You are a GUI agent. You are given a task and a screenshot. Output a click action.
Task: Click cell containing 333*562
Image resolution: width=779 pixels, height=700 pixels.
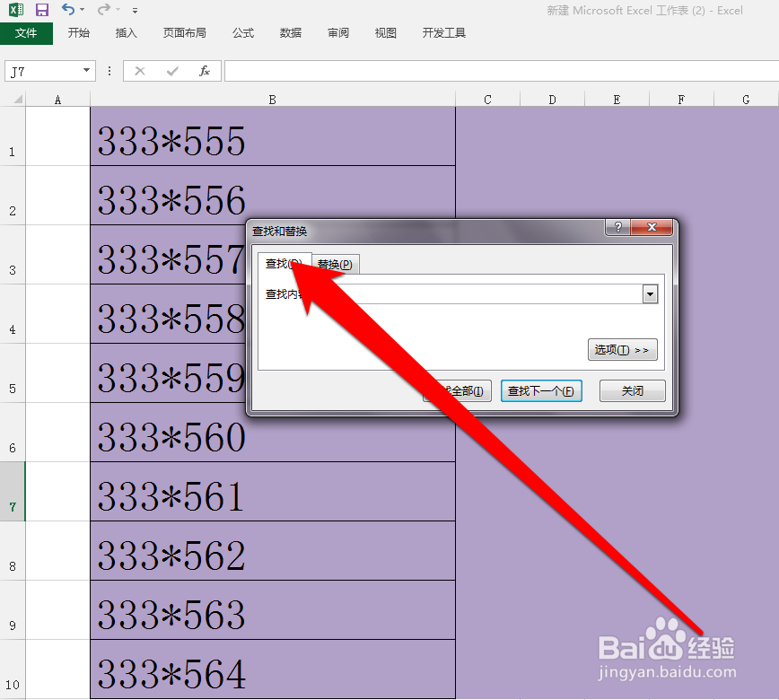[x=273, y=551]
